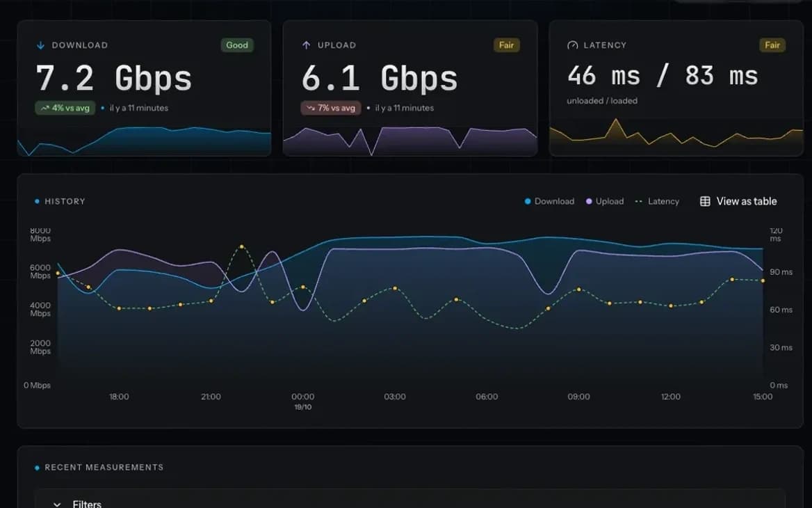Click the RECENT MEASUREMENTS heading

(104, 468)
